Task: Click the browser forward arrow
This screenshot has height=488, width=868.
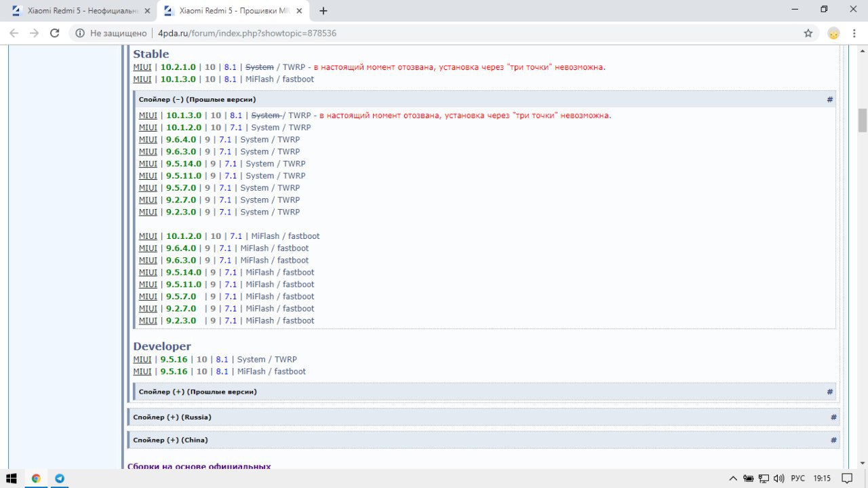Action: point(35,33)
